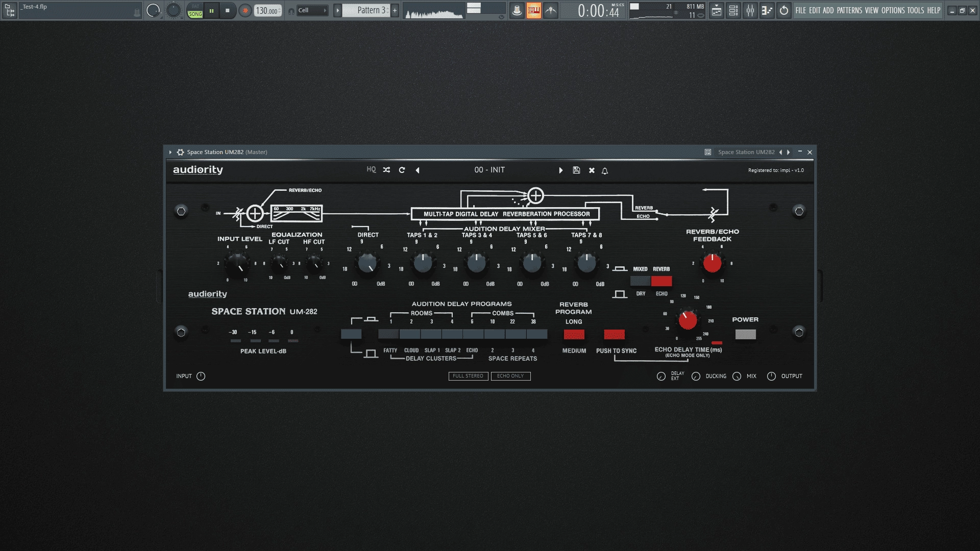
Task: Click the INPUT gain knob
Action: [x=201, y=377]
